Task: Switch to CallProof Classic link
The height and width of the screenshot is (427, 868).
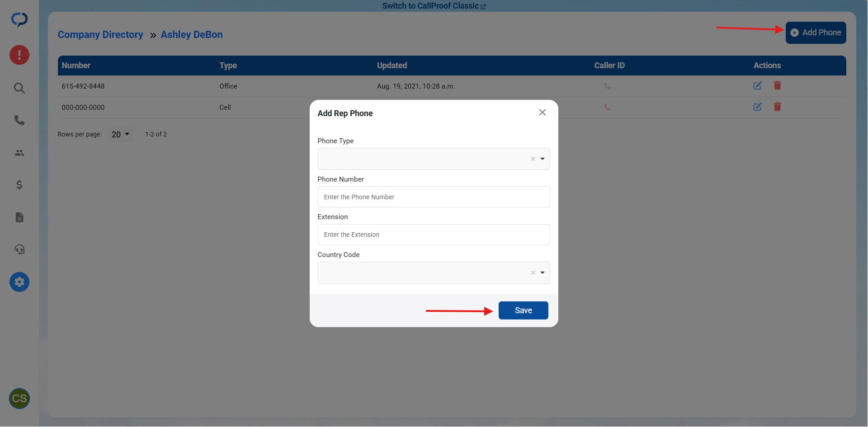Action: coord(434,6)
